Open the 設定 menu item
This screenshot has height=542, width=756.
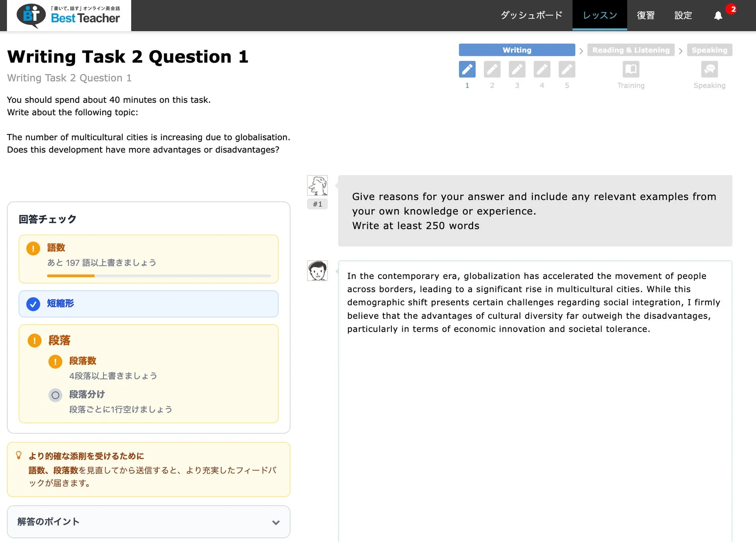coord(683,15)
